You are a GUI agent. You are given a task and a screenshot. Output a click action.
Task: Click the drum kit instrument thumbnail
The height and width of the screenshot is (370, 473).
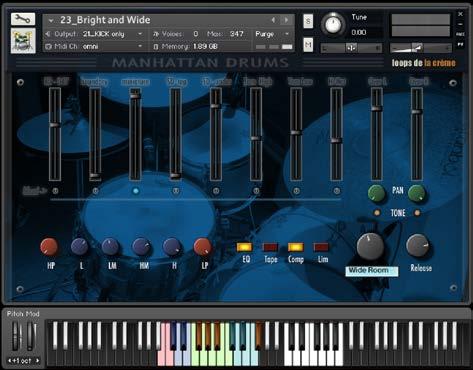pos(23,41)
